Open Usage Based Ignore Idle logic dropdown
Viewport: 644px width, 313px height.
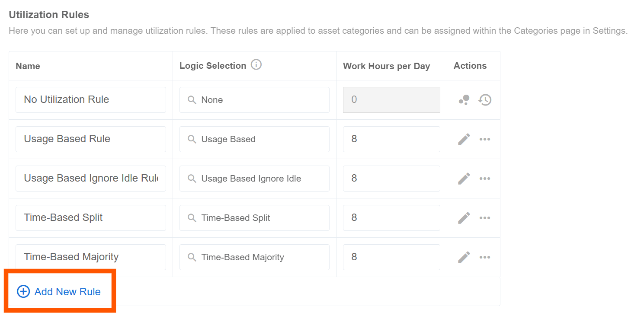point(254,179)
